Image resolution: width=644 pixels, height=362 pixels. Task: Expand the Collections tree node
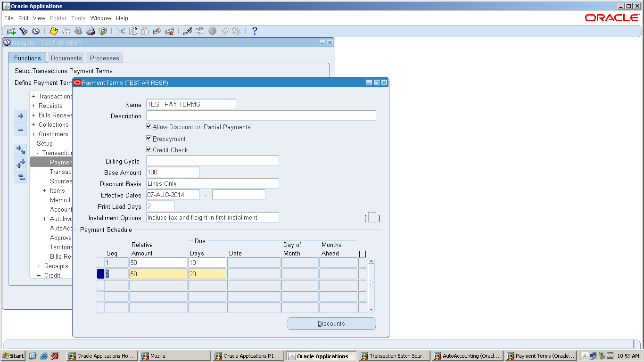tap(33, 124)
